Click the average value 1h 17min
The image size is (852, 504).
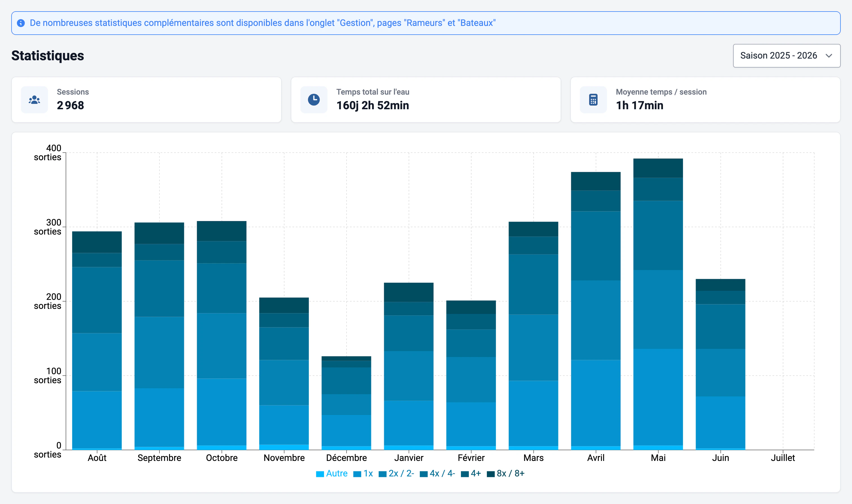click(x=640, y=106)
